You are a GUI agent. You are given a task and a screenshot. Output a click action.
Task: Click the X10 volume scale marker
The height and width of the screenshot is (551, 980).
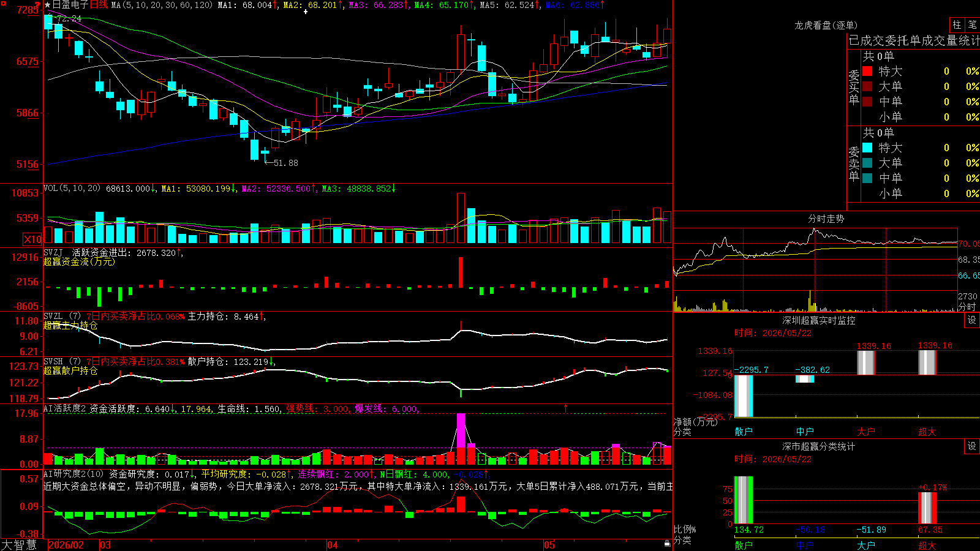[x=32, y=239]
